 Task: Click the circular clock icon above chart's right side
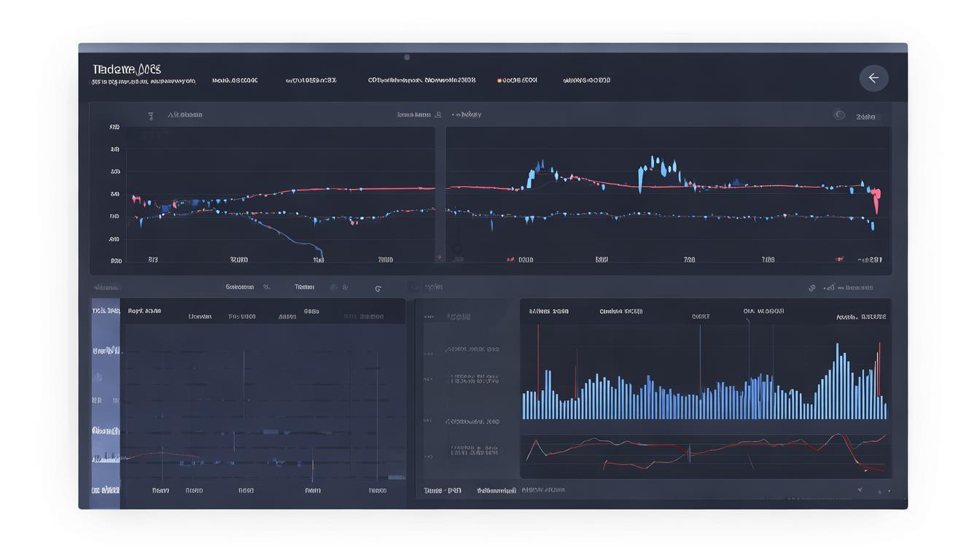tap(839, 115)
